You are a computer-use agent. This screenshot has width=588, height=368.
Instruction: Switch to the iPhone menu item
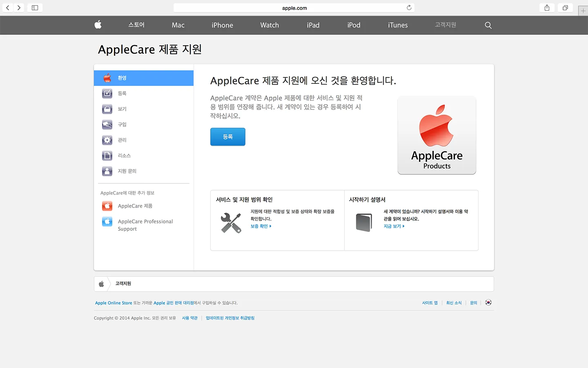click(x=222, y=25)
